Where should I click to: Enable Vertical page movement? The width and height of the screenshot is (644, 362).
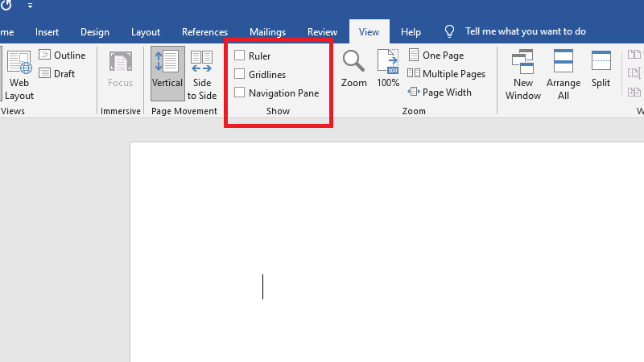167,72
